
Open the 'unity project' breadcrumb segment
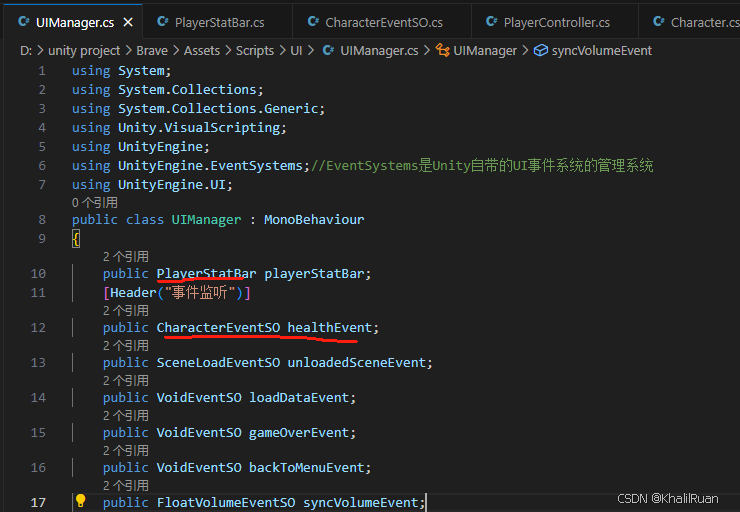tap(84, 50)
